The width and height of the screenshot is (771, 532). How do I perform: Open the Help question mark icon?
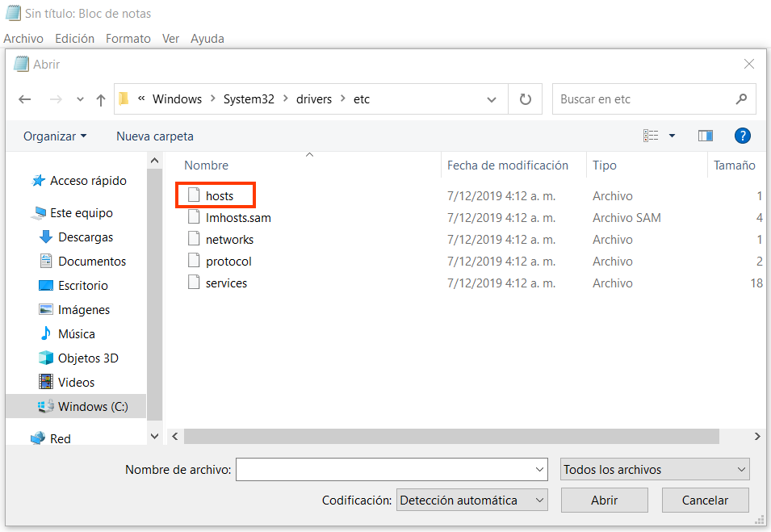742,136
